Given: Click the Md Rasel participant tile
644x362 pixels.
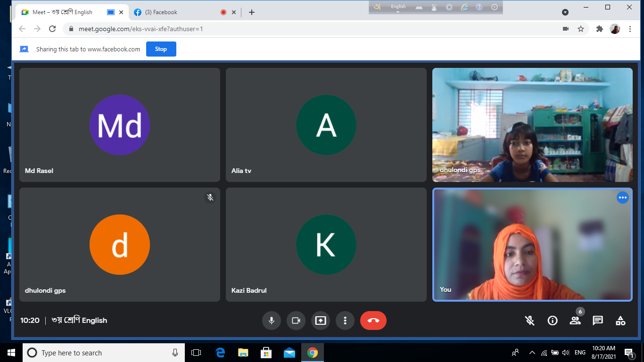Looking at the screenshot, I should click(120, 125).
